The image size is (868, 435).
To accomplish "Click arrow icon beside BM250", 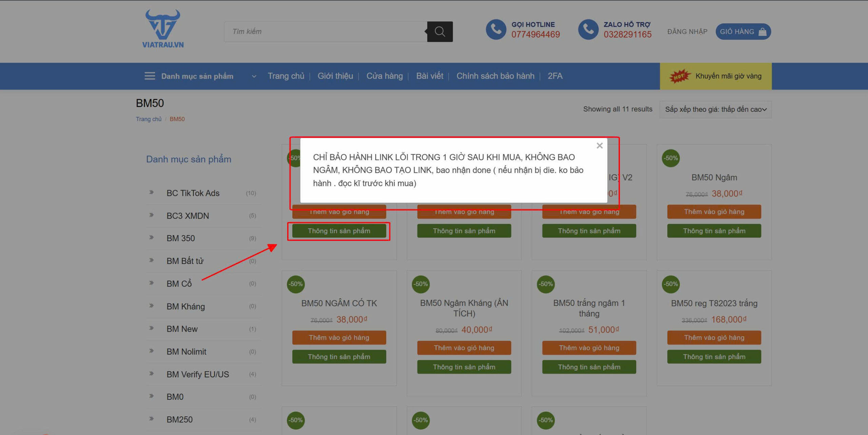I will (152, 418).
